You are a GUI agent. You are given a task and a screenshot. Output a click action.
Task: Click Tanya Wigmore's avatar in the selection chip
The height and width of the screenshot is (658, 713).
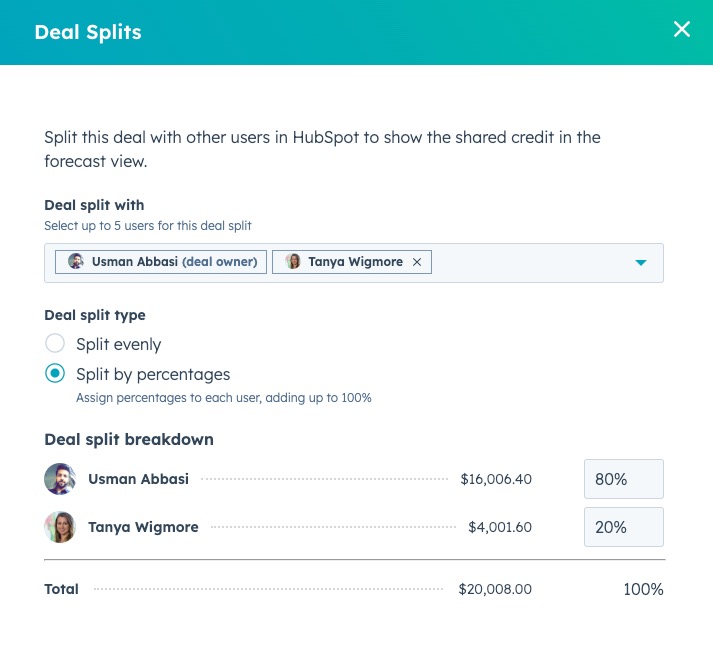(x=293, y=262)
